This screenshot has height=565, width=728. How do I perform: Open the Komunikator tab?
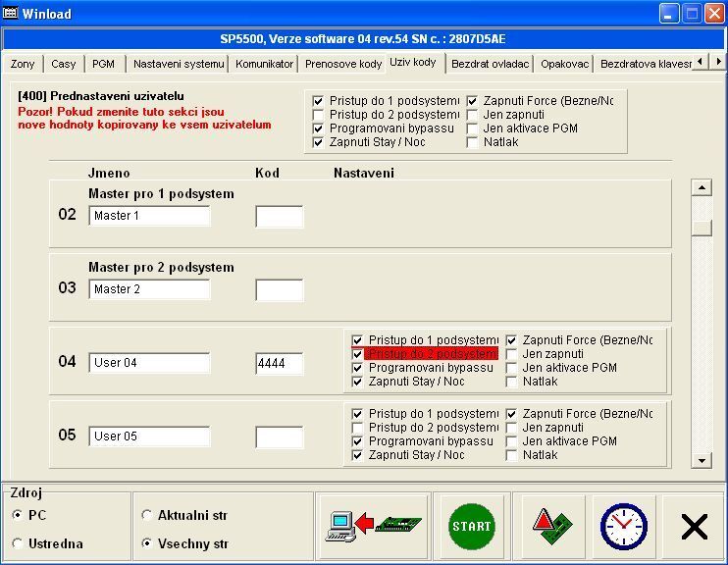[x=264, y=64]
